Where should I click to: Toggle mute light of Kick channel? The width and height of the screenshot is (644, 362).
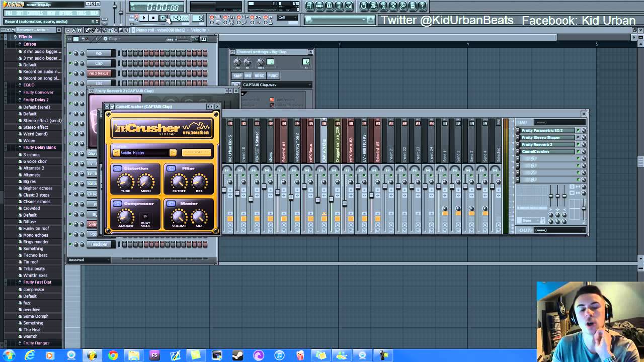(70, 53)
